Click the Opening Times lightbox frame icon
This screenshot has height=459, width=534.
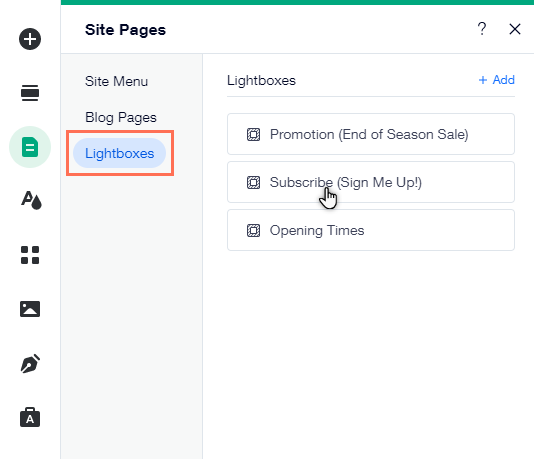[x=253, y=231]
